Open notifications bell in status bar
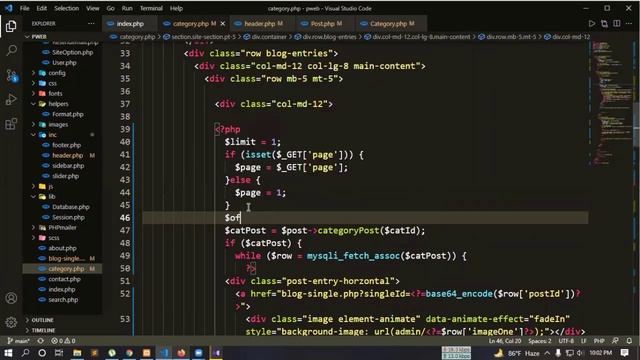640x360 pixels. (x=629, y=341)
